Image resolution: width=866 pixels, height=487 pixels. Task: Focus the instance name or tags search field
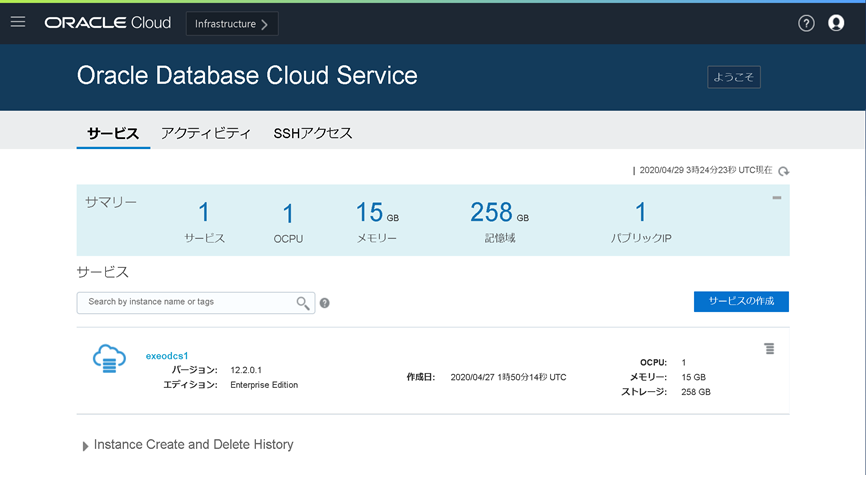point(185,302)
